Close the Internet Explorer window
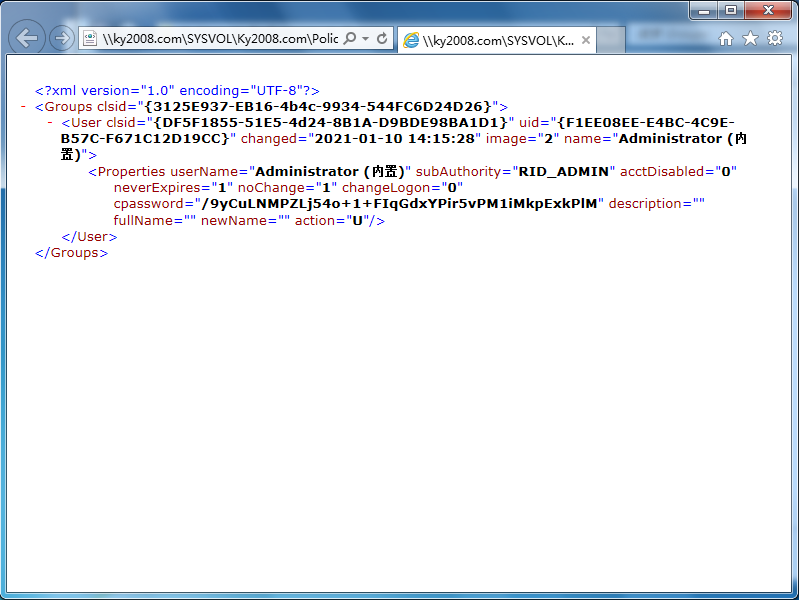 (768, 10)
